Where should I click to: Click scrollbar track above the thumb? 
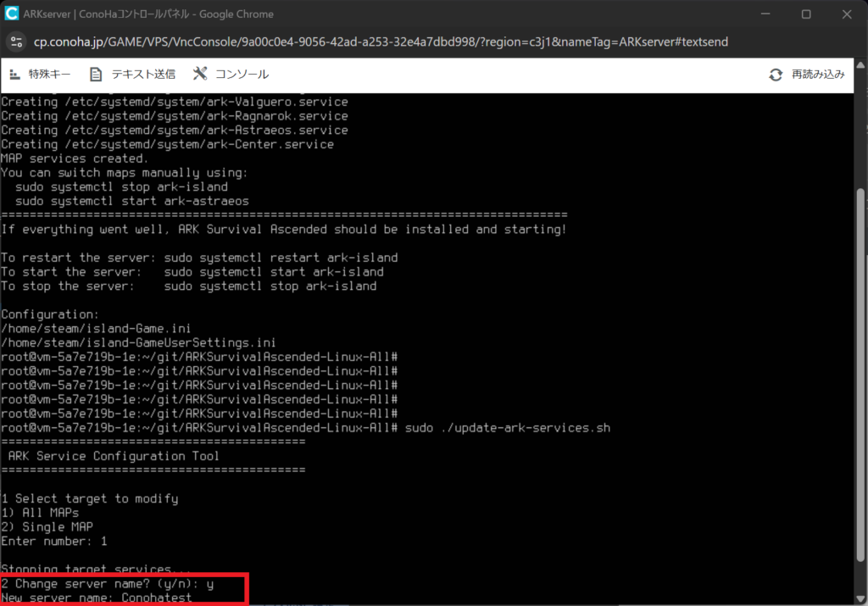[x=861, y=136]
